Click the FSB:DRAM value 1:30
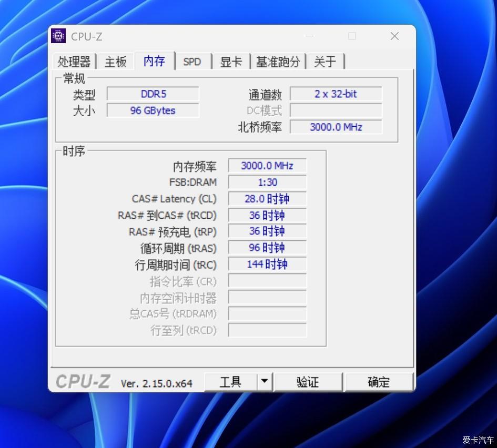The image size is (497, 448). 267,182
